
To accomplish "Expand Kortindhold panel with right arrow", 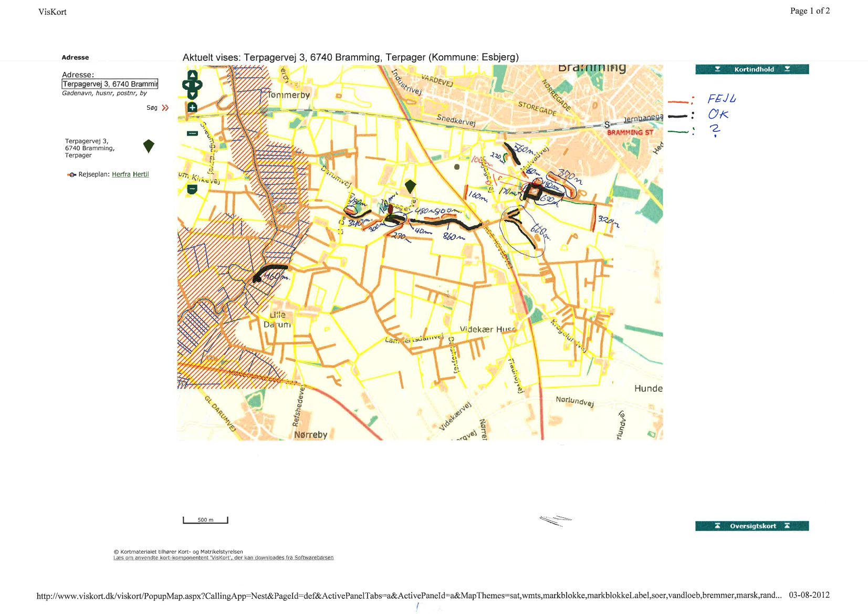I will (x=787, y=69).
